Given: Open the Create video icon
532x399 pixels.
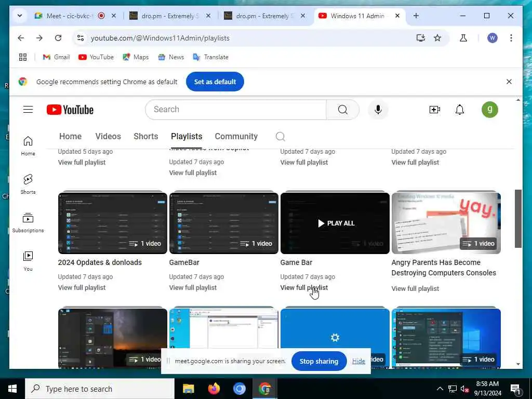Looking at the screenshot, I should (435, 110).
